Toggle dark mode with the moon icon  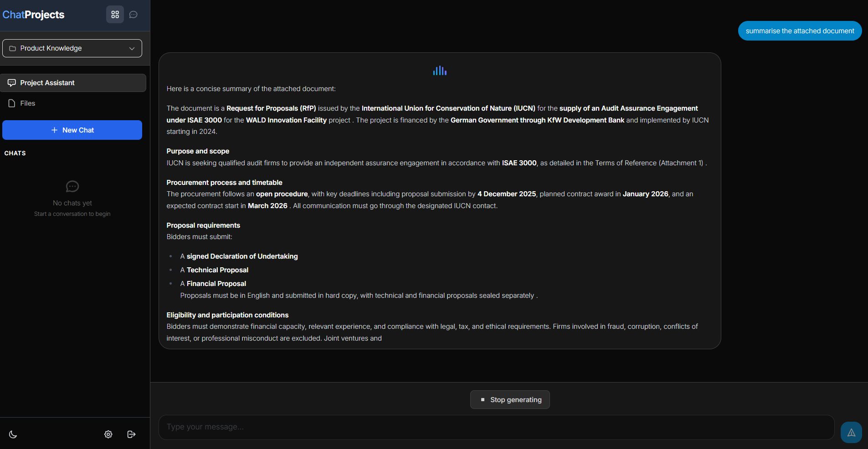click(x=13, y=434)
